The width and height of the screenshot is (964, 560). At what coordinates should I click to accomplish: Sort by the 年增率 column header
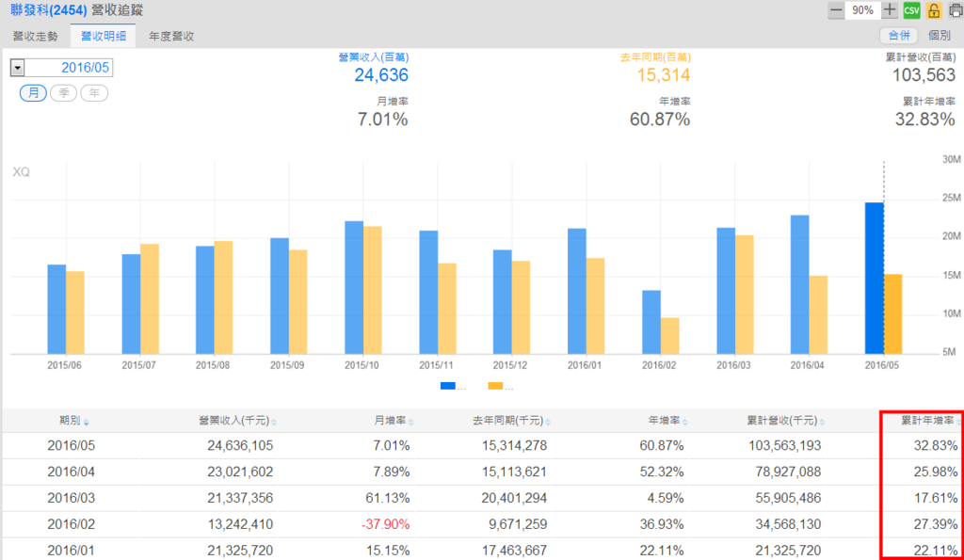(x=667, y=421)
